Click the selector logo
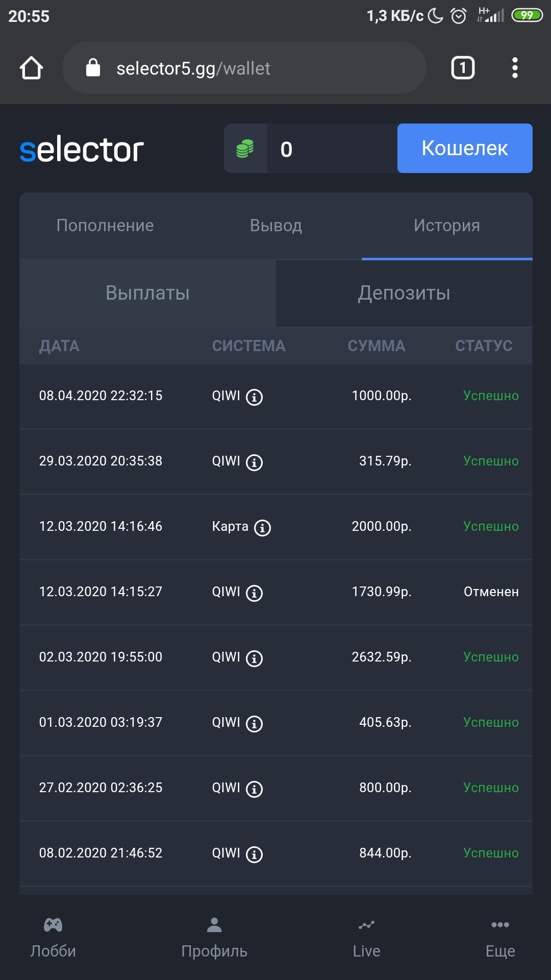This screenshot has height=980, width=551. tap(82, 150)
